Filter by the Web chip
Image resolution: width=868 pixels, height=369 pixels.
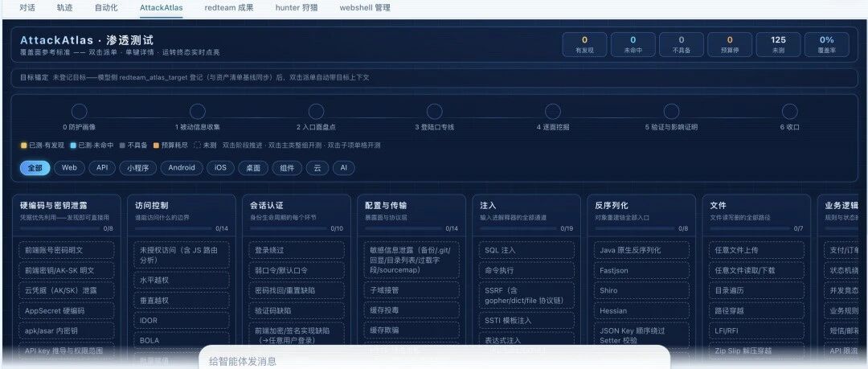(69, 168)
